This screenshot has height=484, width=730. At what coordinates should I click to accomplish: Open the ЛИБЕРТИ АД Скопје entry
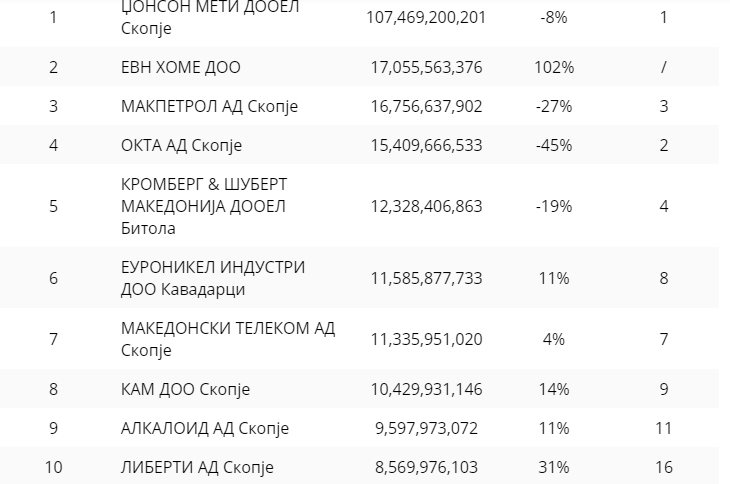point(196,467)
